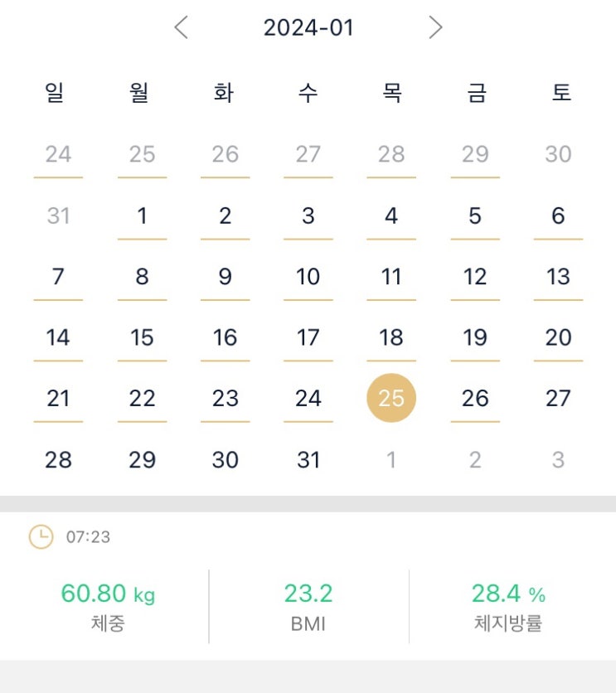Select grayed February 3 date
The image size is (616, 693).
click(558, 459)
